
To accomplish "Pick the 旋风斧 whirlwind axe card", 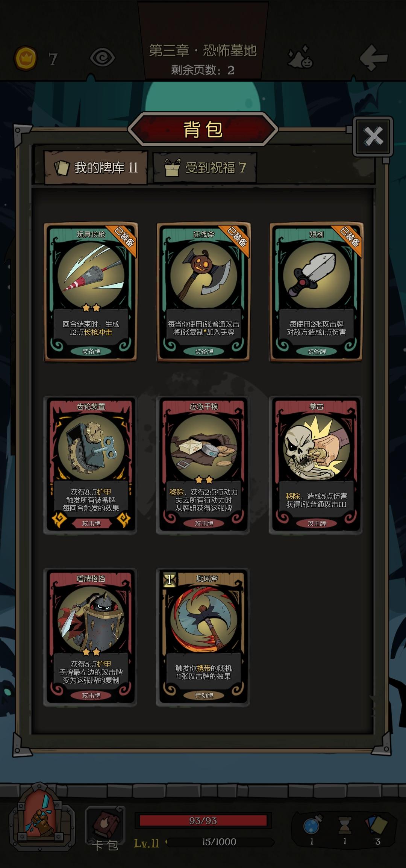I will (203, 637).
